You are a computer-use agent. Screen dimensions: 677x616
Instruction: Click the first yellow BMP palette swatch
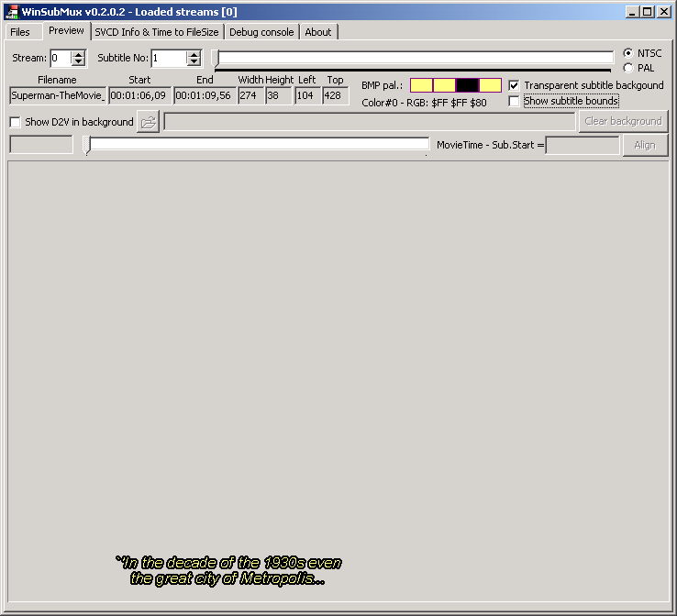tap(421, 85)
